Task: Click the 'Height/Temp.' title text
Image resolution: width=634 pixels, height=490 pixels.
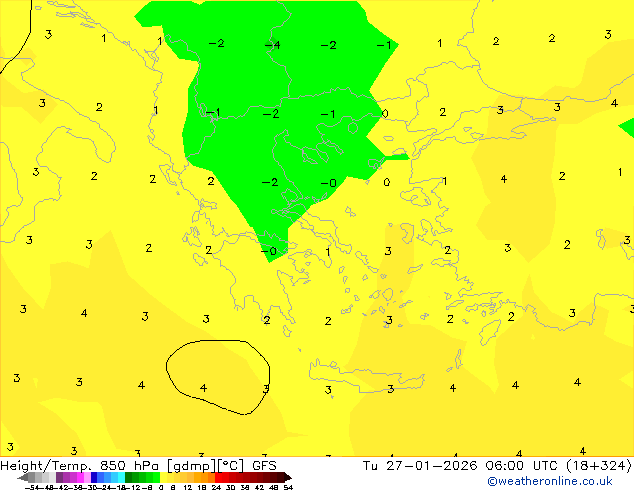Action: click(46, 466)
